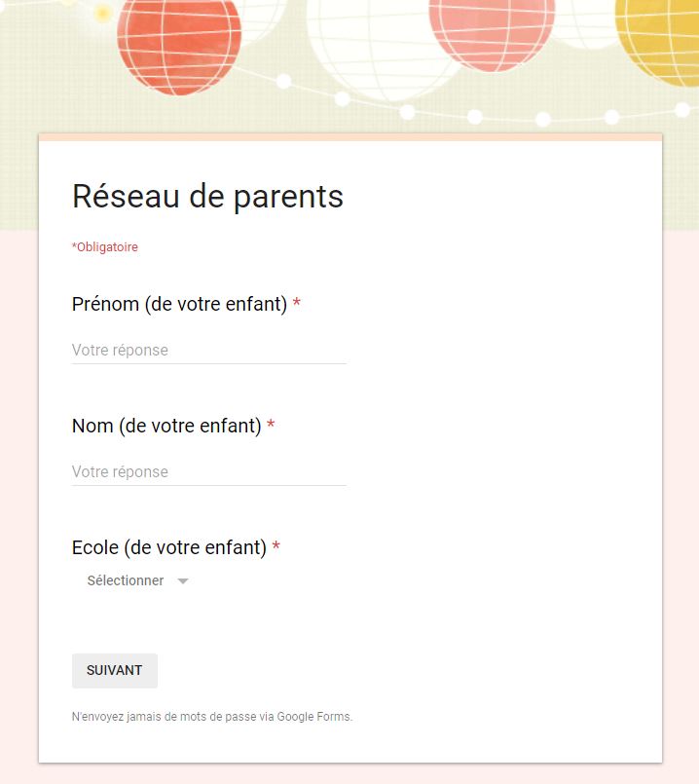
Task: Click the pink lantern in the header image
Action: [492, 32]
